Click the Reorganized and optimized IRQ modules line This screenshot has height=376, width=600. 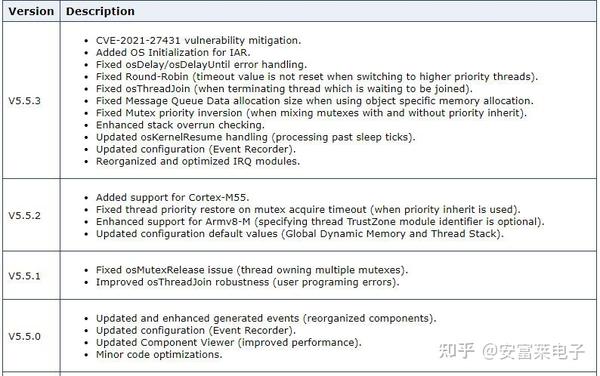tap(198, 161)
